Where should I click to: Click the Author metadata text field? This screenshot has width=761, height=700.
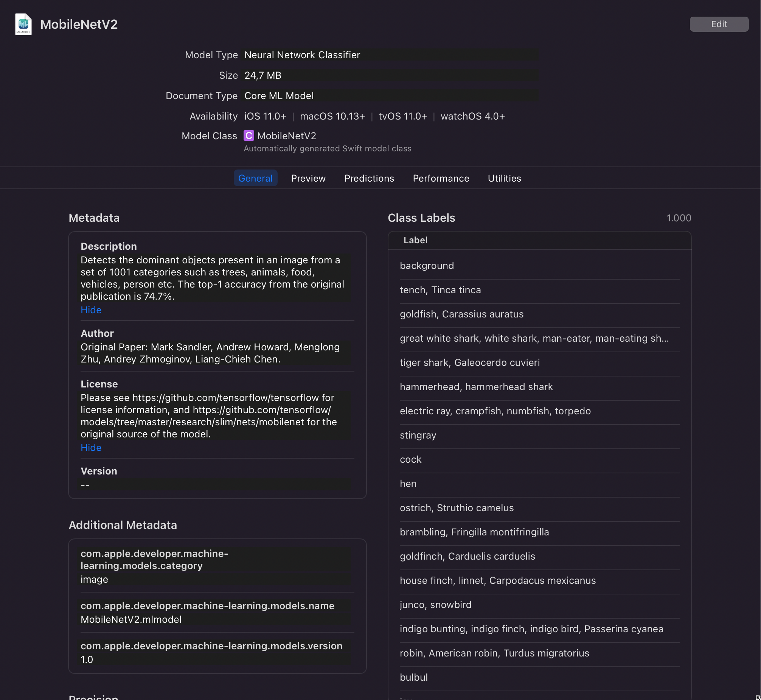pos(214,353)
